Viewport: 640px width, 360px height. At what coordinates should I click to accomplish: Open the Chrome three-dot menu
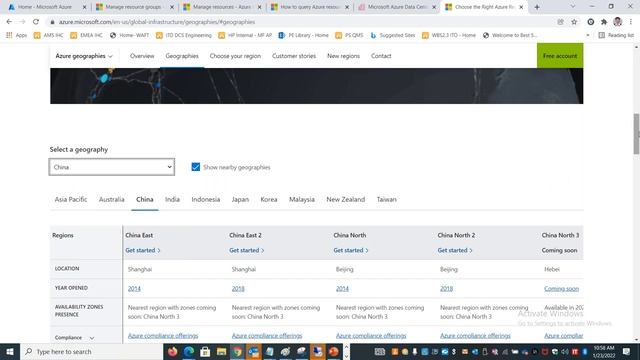(631, 22)
